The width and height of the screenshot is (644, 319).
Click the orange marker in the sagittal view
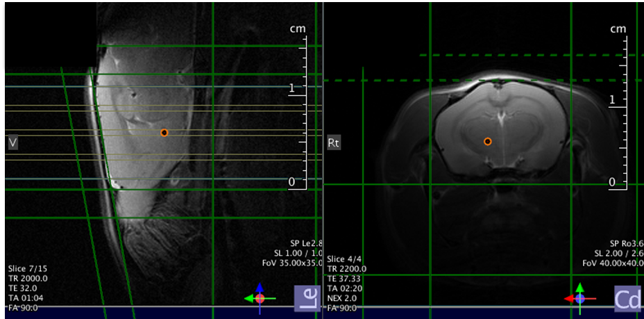[x=164, y=133]
